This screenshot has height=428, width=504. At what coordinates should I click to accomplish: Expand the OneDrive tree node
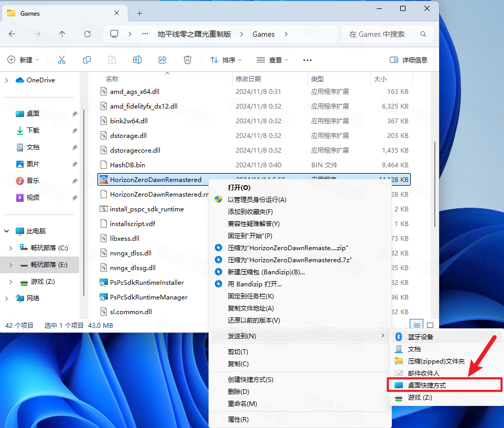[6, 80]
